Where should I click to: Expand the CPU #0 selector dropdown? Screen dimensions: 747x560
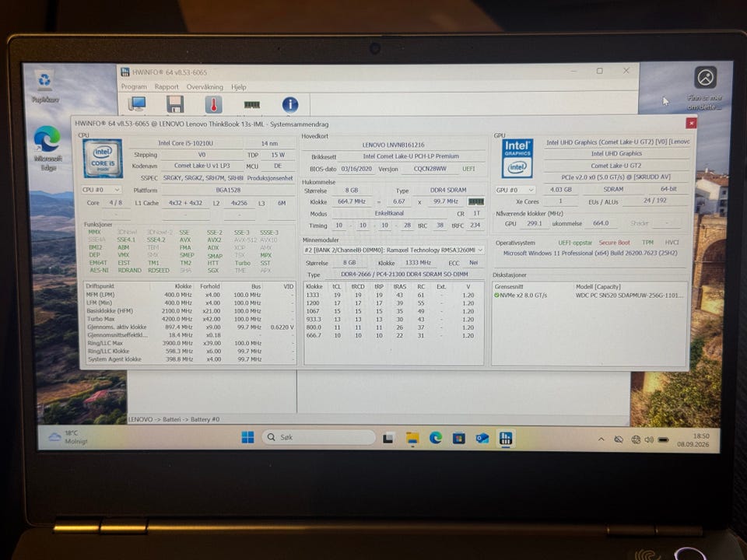click(x=101, y=190)
